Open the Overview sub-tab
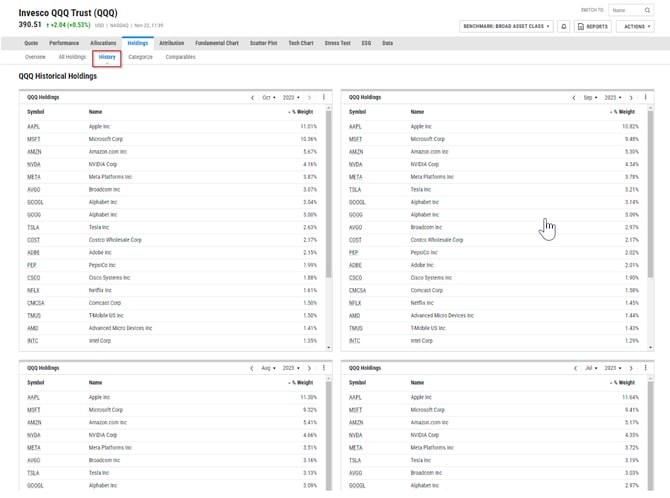 [x=35, y=57]
